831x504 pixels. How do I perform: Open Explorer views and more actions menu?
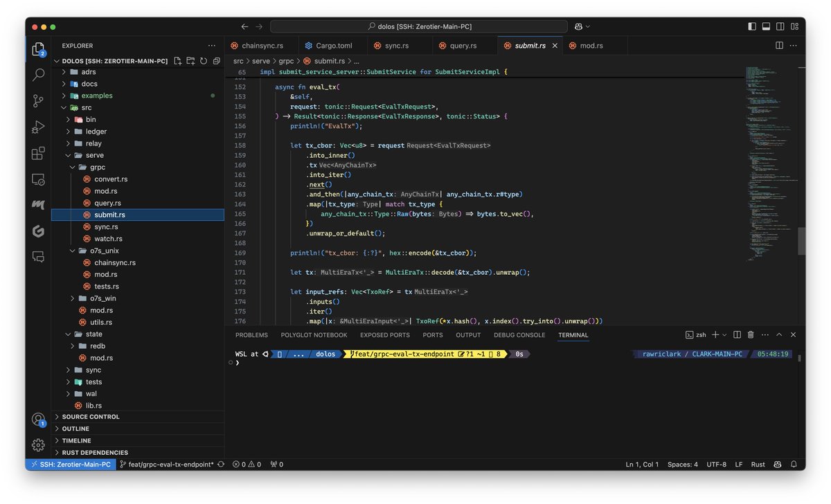[211, 46]
